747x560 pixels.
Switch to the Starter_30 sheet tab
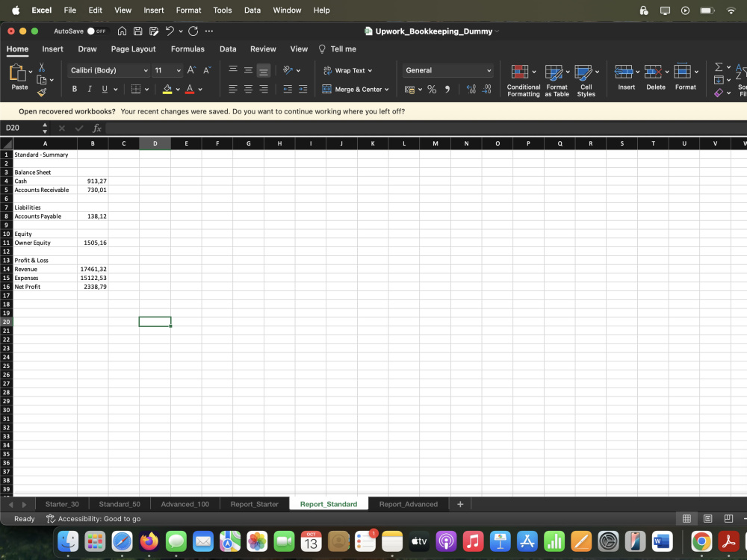(x=62, y=504)
